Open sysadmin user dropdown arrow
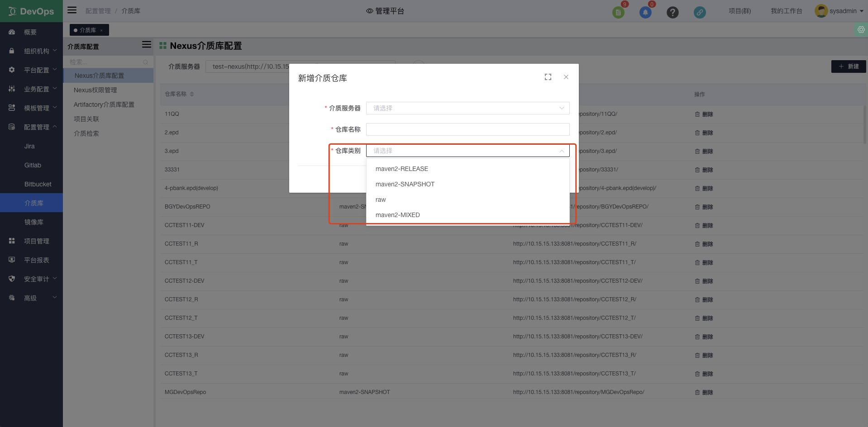The width and height of the screenshot is (868, 427). click(x=861, y=11)
